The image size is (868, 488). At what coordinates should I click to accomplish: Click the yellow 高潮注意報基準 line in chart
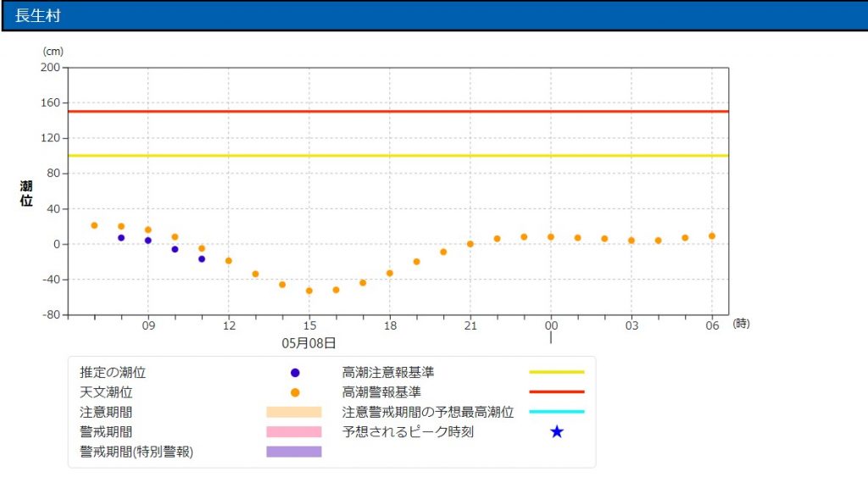[398, 156]
